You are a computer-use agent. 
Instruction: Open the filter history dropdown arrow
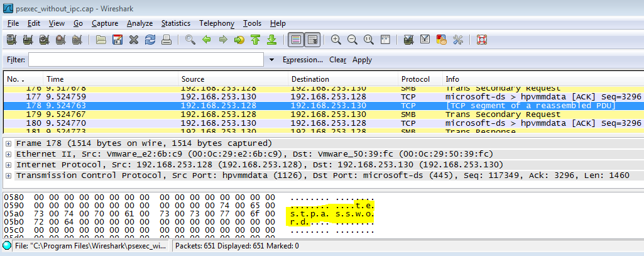click(271, 60)
